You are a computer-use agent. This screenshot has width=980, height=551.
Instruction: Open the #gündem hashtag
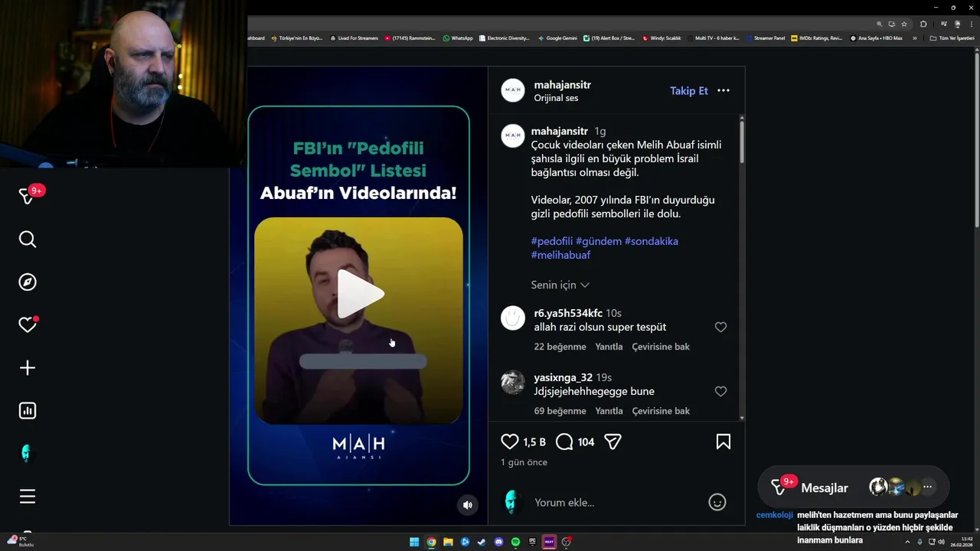click(x=599, y=241)
